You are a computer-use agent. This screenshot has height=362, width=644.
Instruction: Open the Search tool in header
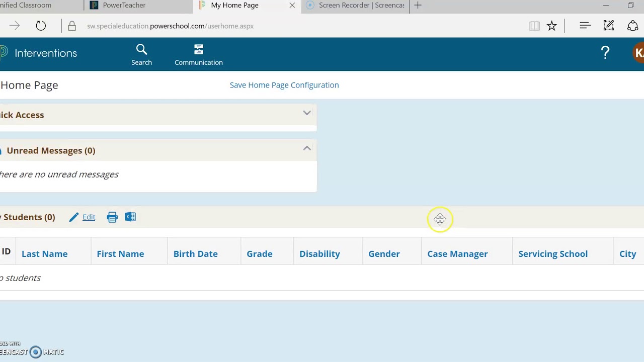[141, 55]
